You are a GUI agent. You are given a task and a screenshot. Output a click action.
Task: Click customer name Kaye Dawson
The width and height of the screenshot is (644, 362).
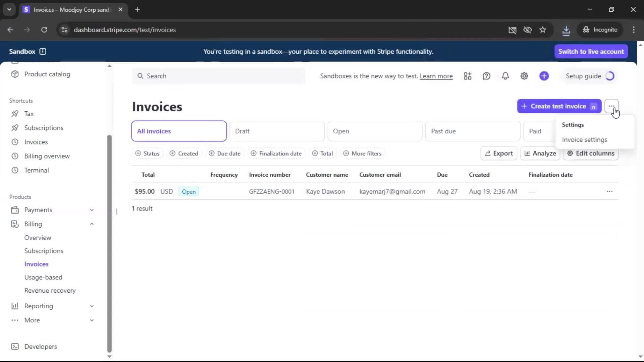coord(325,192)
